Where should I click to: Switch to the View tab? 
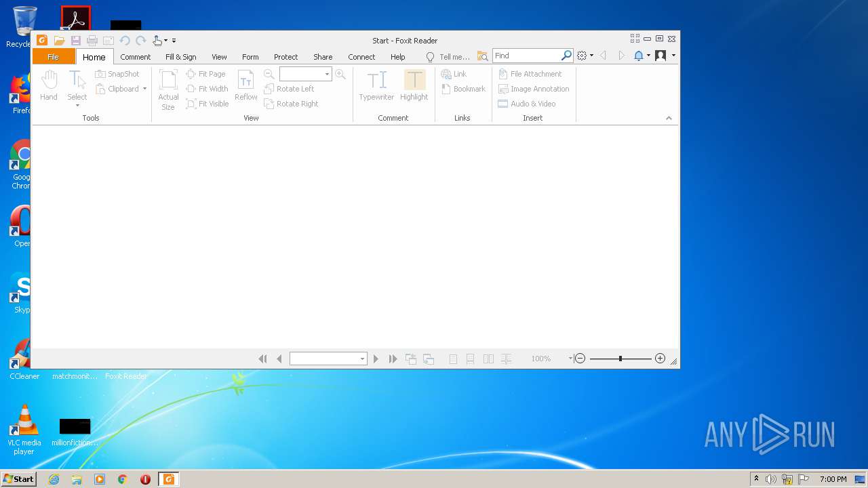pyautogui.click(x=219, y=57)
